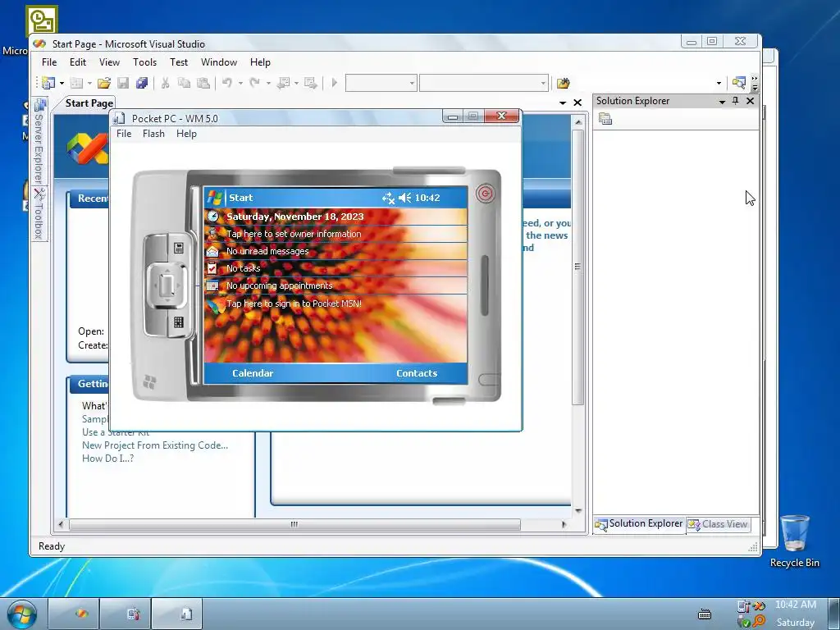Open the Tools menu in Visual Studio

144,62
